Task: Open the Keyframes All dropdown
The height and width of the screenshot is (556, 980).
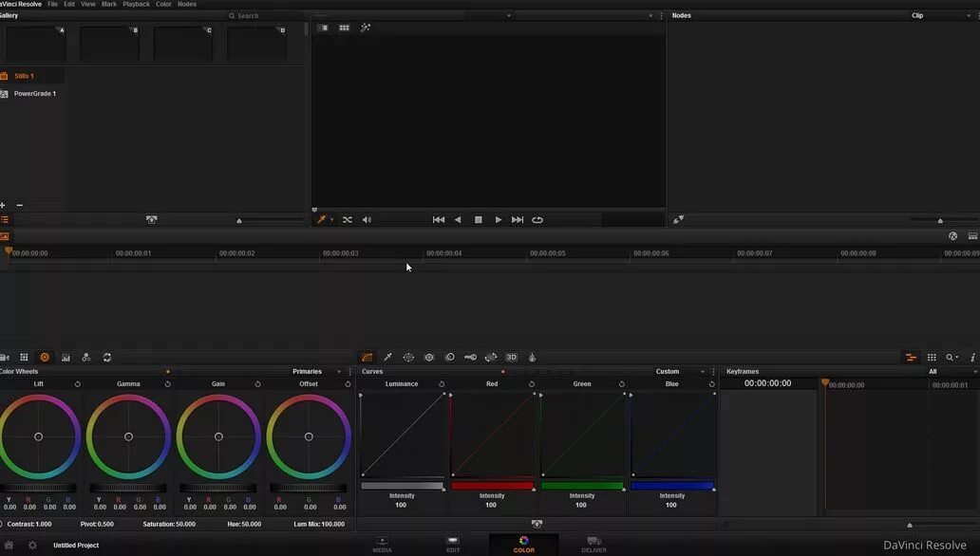Action: pos(952,372)
